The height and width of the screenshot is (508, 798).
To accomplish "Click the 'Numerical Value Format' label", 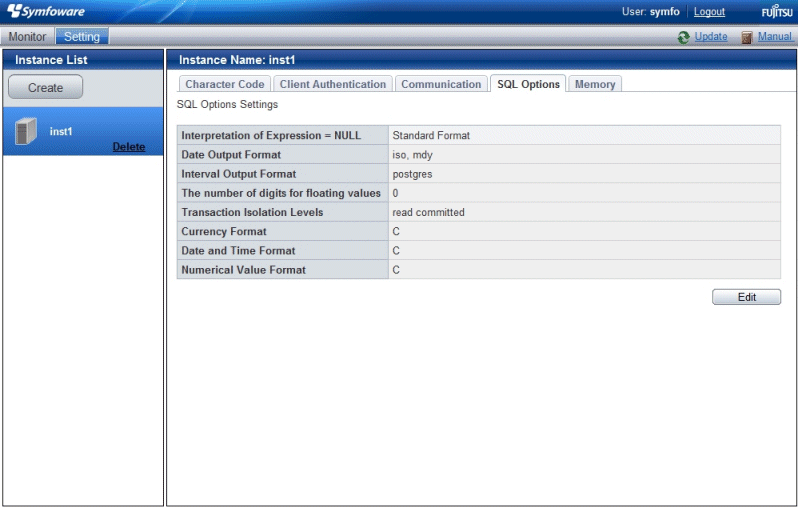I will point(243,270).
